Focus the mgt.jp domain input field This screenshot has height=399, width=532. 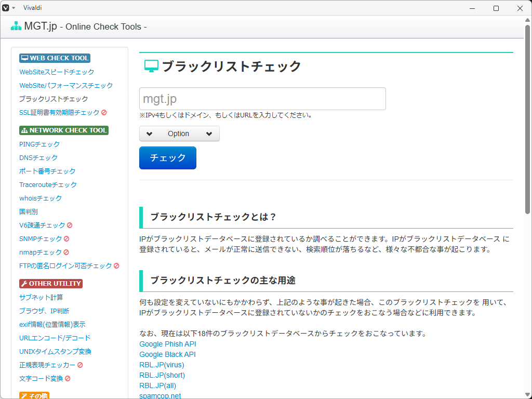(x=262, y=99)
